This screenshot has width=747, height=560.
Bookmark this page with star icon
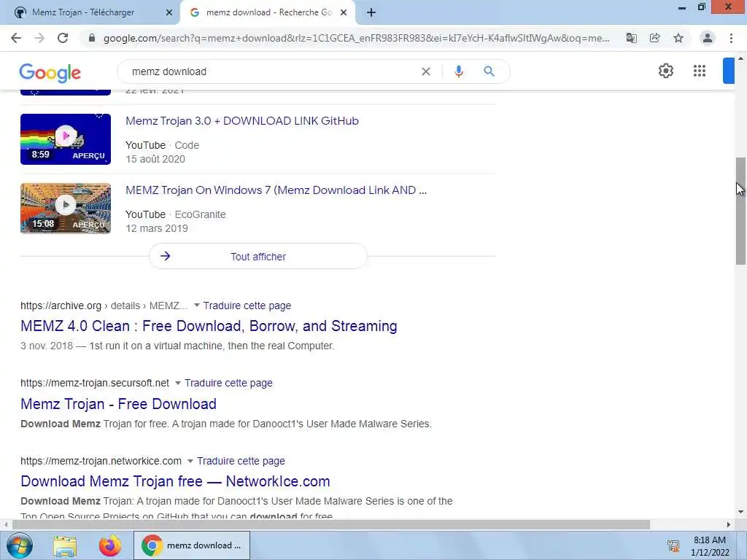tap(678, 38)
